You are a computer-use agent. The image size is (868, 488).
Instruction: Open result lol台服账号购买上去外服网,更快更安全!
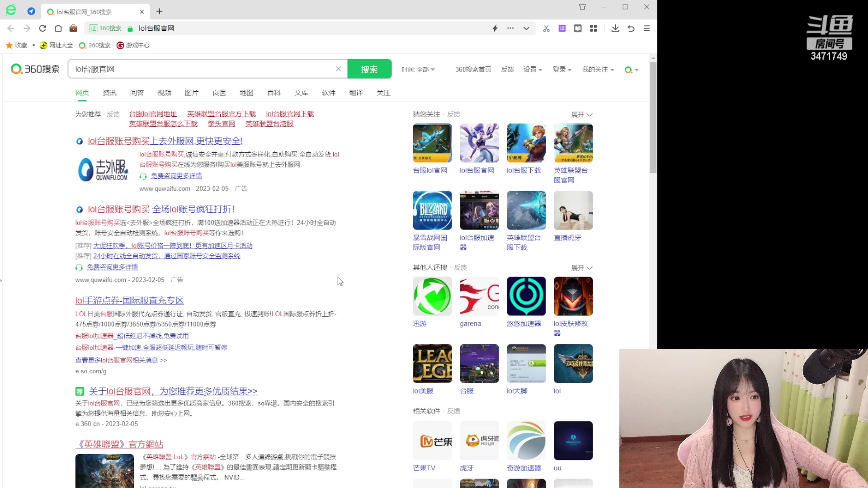point(165,141)
